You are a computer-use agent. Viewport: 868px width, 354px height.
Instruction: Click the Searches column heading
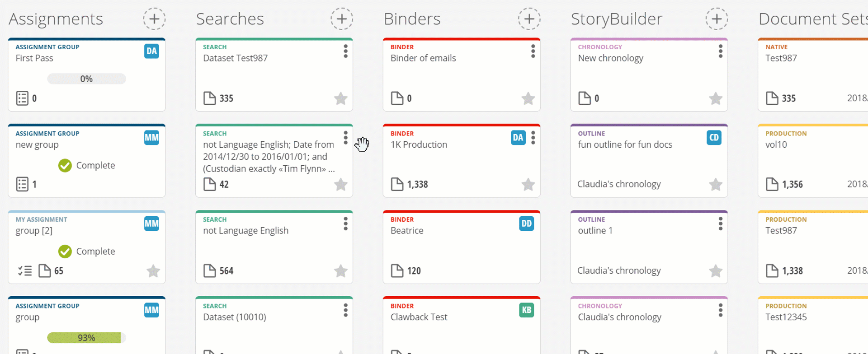230,19
